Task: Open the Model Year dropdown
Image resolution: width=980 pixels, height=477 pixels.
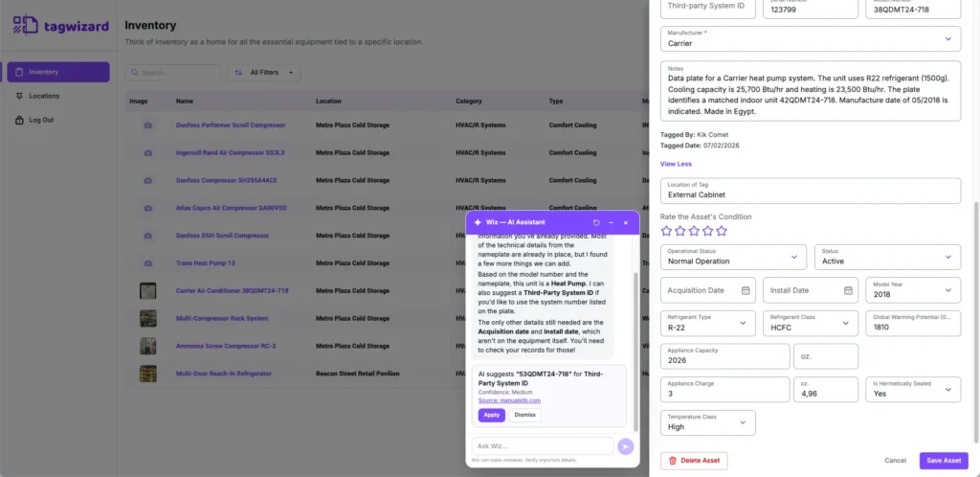Action: pos(913,290)
